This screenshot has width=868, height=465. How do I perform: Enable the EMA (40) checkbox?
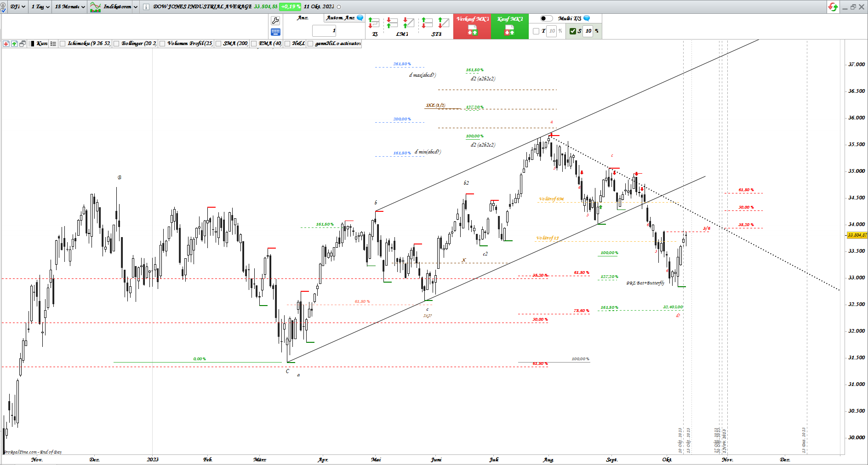254,44
